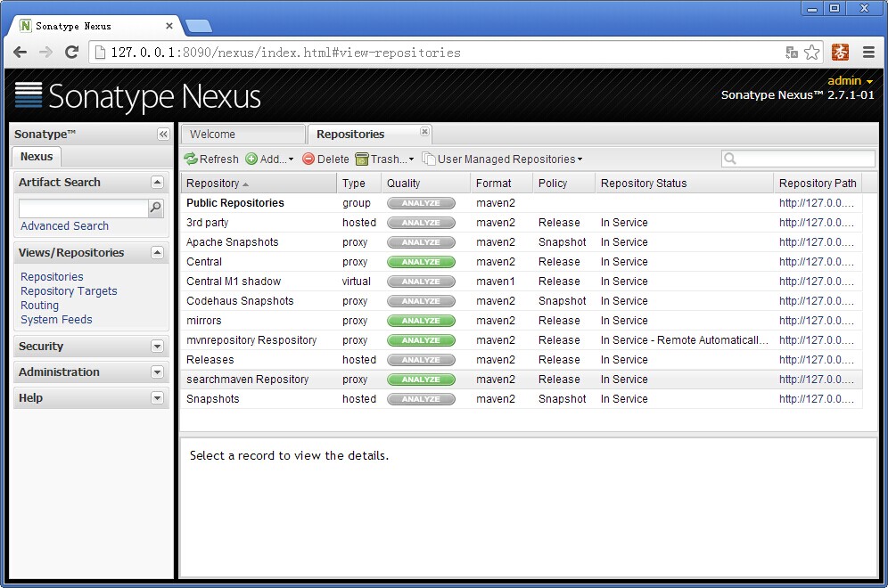Image resolution: width=888 pixels, height=588 pixels.
Task: Open User Managed Repositories dropdown
Action: (x=502, y=159)
